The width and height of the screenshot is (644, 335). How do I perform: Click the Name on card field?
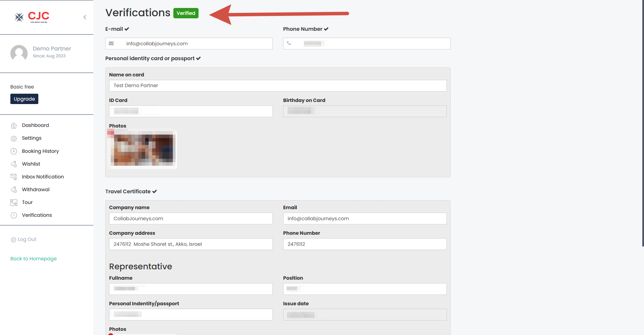[x=278, y=86]
